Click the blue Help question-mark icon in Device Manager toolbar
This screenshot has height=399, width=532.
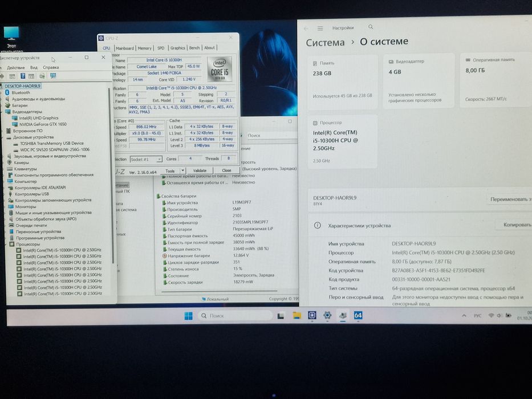point(23,76)
